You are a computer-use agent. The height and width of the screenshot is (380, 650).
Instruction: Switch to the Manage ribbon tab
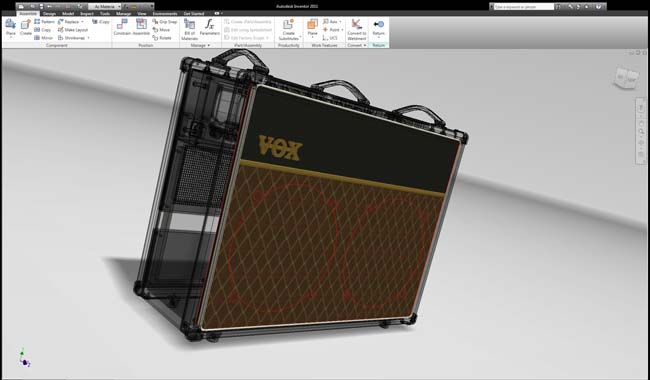[x=124, y=14]
